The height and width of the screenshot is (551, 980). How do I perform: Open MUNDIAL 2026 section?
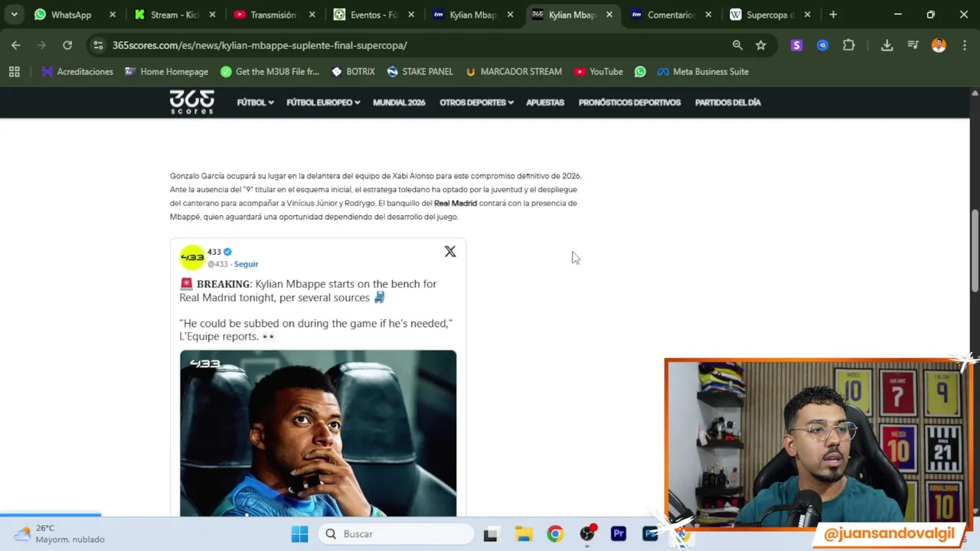coord(399,103)
